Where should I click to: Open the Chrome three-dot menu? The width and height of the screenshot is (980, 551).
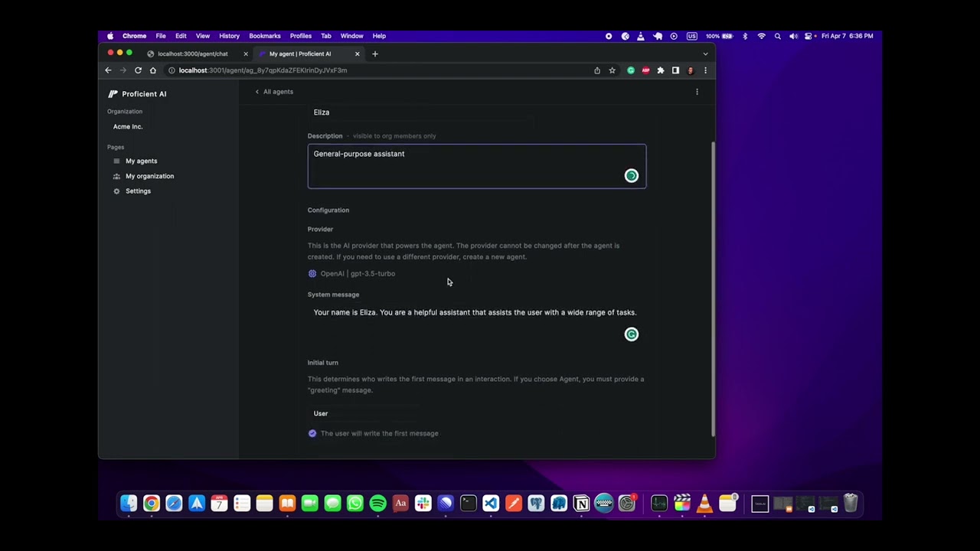pyautogui.click(x=705, y=70)
